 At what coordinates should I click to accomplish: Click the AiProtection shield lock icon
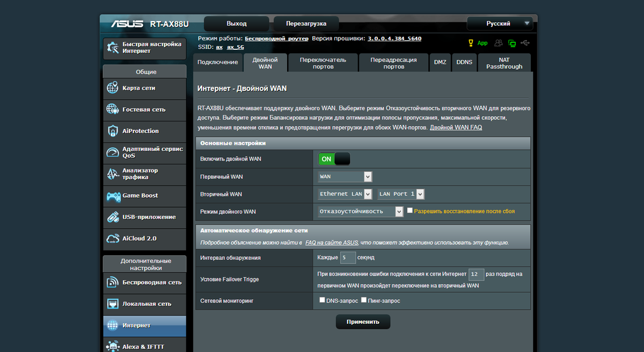coord(113,131)
